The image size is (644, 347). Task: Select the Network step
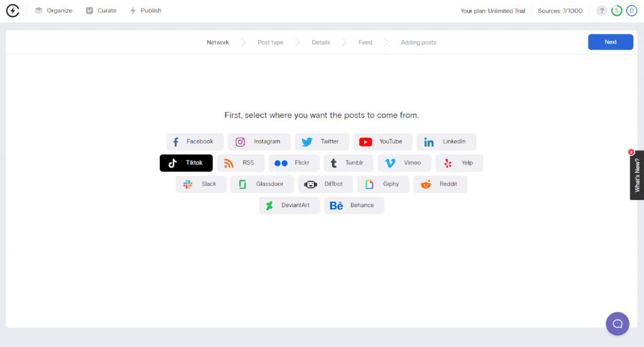218,42
